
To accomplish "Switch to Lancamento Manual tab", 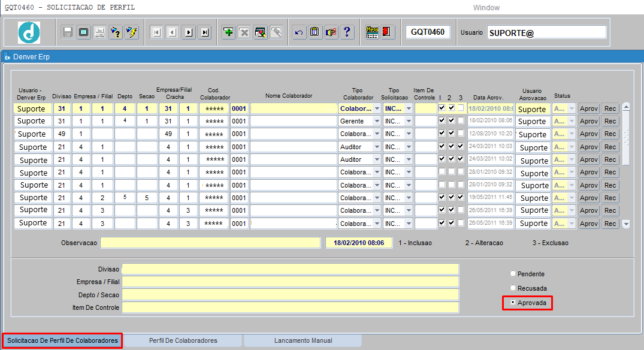I will pos(303,340).
